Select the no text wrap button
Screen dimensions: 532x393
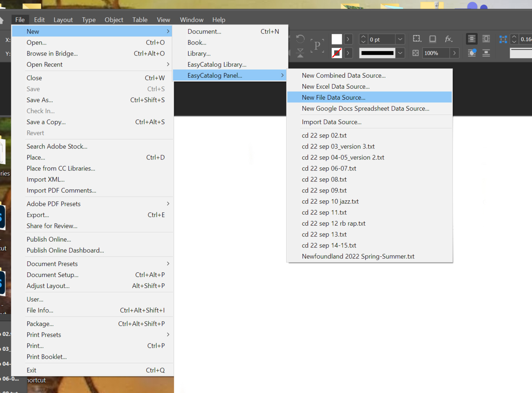click(471, 39)
